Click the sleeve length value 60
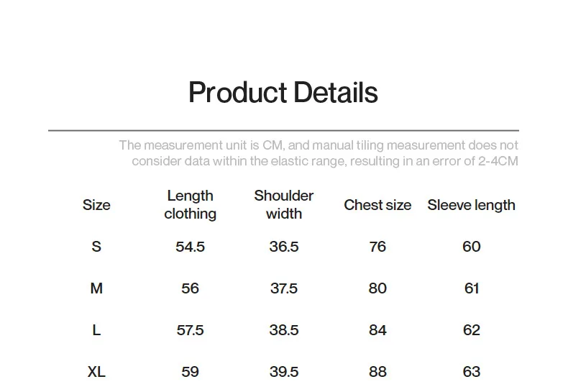The width and height of the screenshot is (568, 392). tap(472, 247)
